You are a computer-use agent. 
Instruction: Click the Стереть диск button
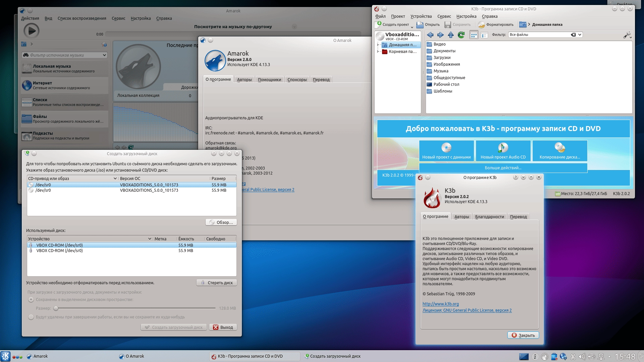coord(217,283)
